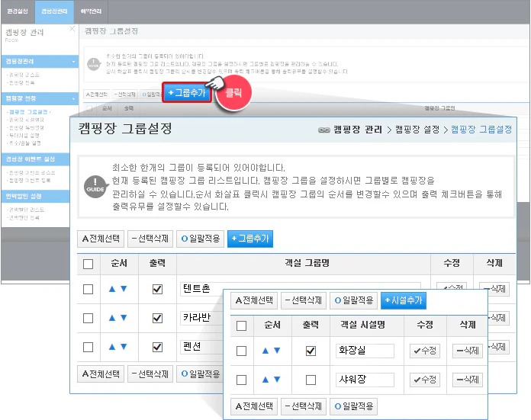Focus the 텐트촌 group name field
This screenshot has width=531, height=420.
[x=301, y=289]
